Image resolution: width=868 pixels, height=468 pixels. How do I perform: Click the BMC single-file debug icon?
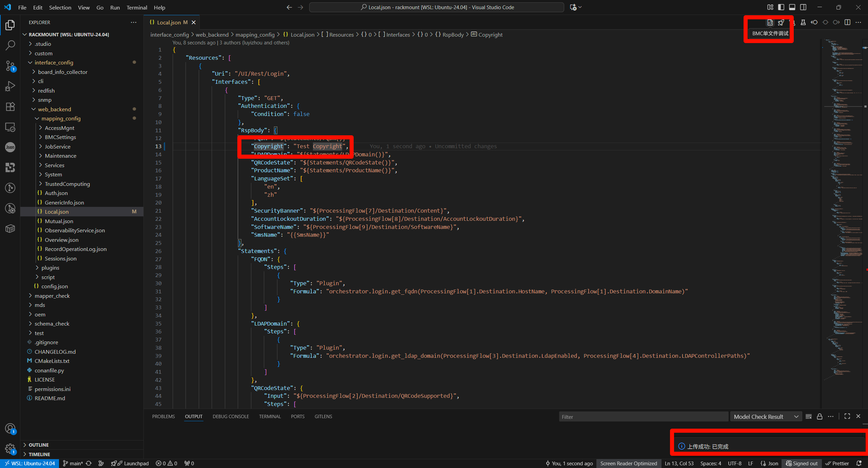770,22
